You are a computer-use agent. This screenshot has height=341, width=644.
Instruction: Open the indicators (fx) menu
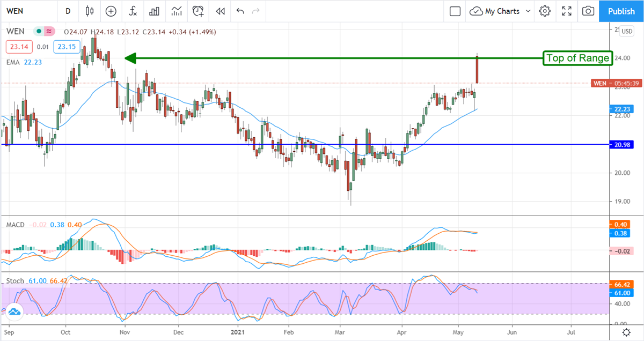point(132,11)
